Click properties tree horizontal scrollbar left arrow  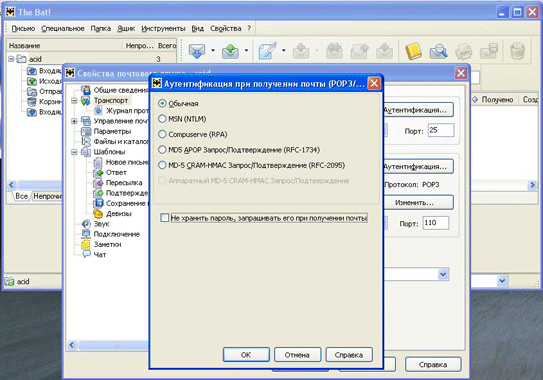click(x=72, y=345)
